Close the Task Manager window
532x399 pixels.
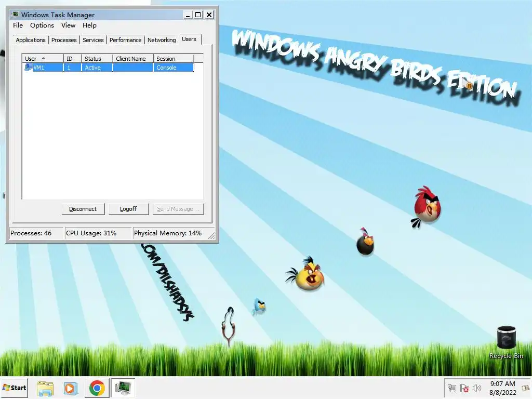click(209, 15)
